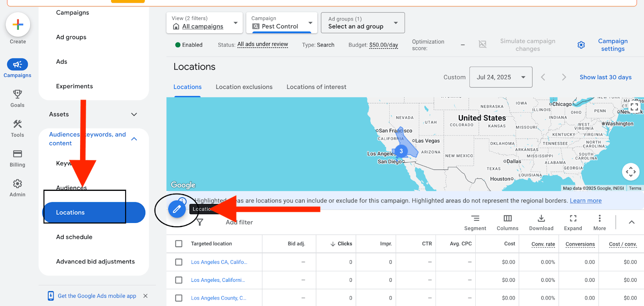Image resolution: width=644 pixels, height=306 pixels.
Task: Click the Simulate campaign changes icon
Action: (483, 44)
